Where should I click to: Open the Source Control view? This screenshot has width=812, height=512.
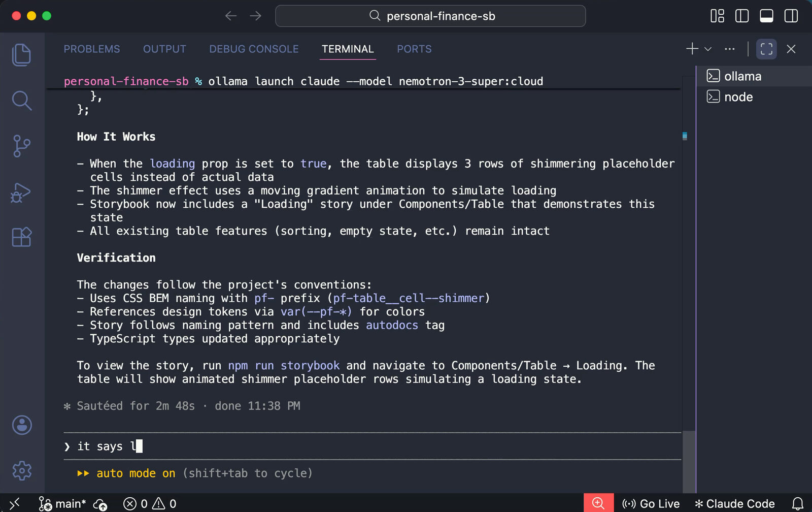[21, 146]
